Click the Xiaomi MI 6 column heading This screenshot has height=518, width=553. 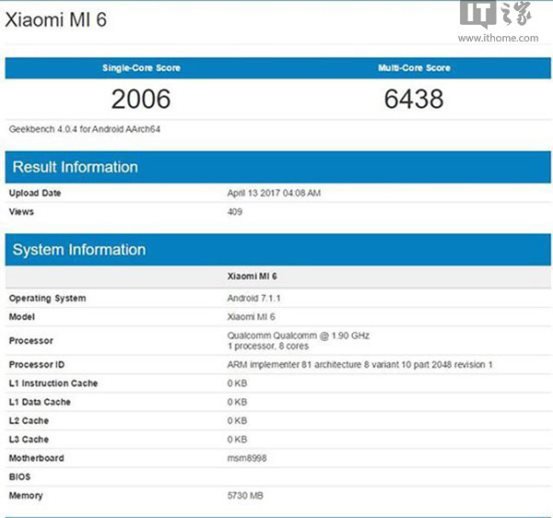[x=252, y=276]
